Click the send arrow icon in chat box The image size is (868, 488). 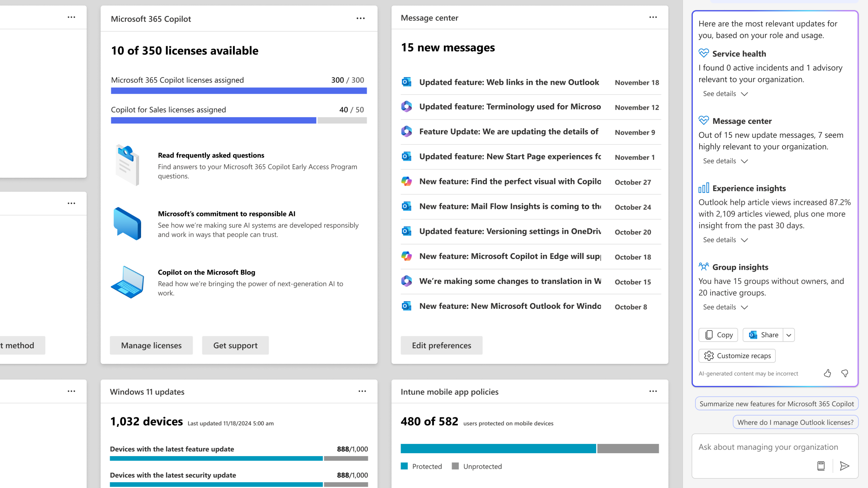coord(844,466)
